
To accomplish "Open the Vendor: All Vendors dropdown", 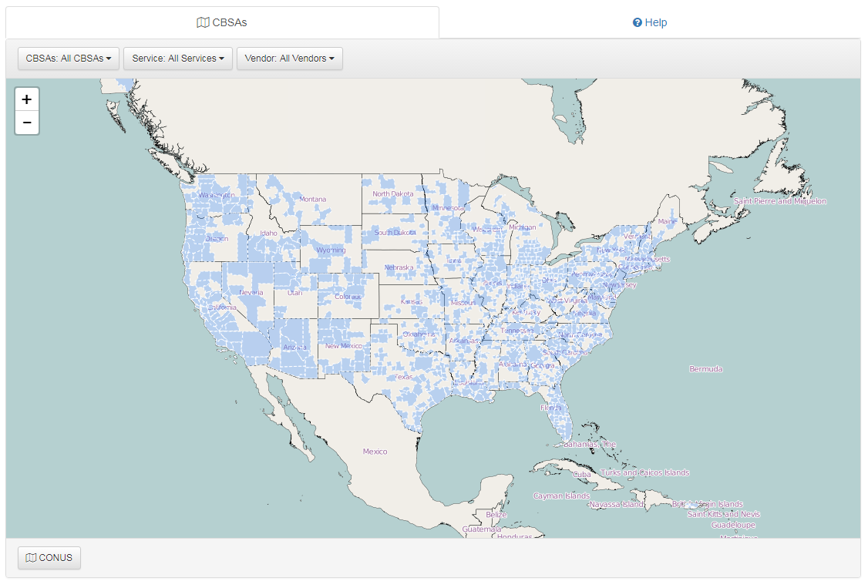I will click(x=289, y=59).
